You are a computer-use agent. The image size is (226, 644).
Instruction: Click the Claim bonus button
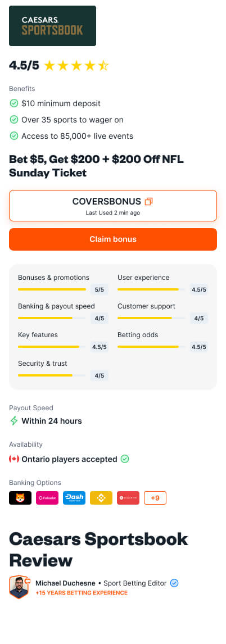point(113,239)
